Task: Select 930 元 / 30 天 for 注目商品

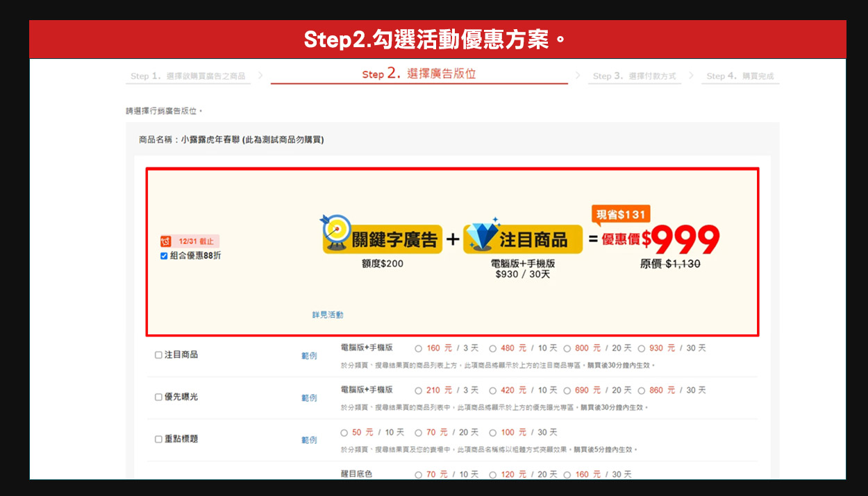Action: point(642,348)
